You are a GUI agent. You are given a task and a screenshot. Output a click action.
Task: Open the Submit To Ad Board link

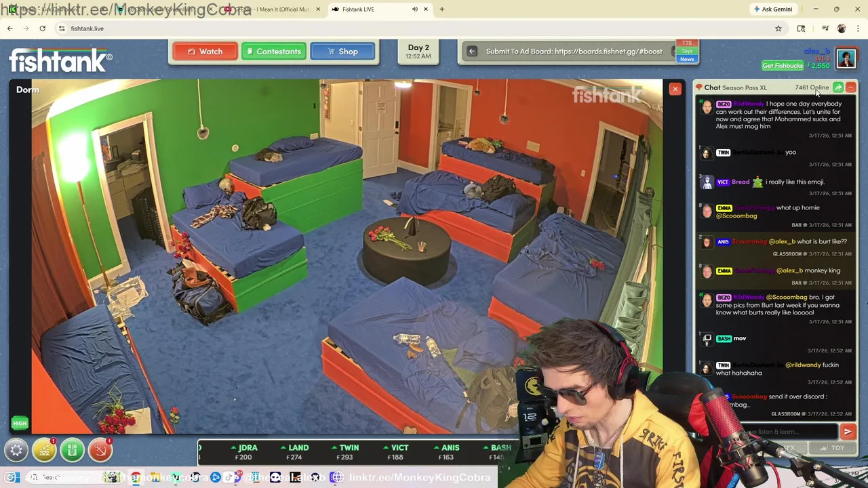coord(574,52)
